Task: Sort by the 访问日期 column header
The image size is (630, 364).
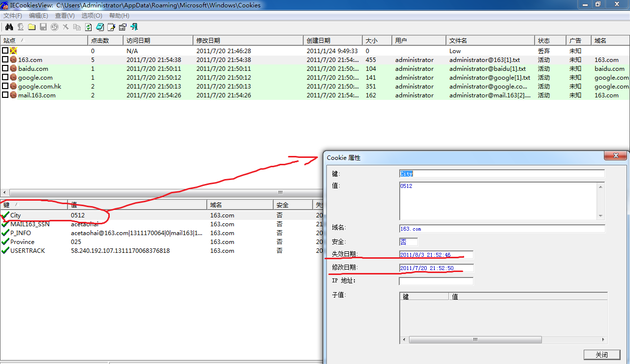Action: [158, 40]
